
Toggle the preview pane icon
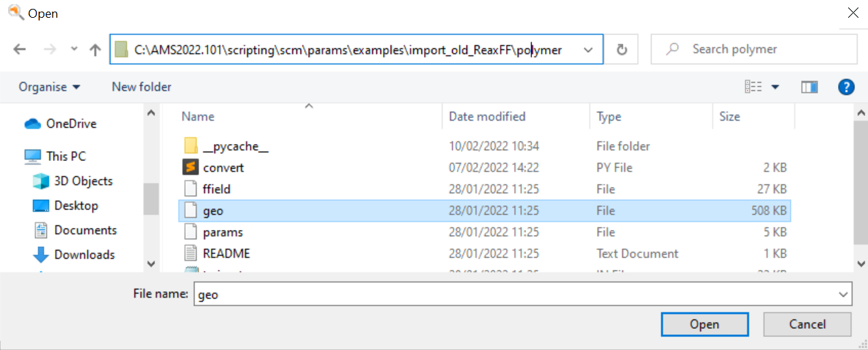[x=809, y=87]
